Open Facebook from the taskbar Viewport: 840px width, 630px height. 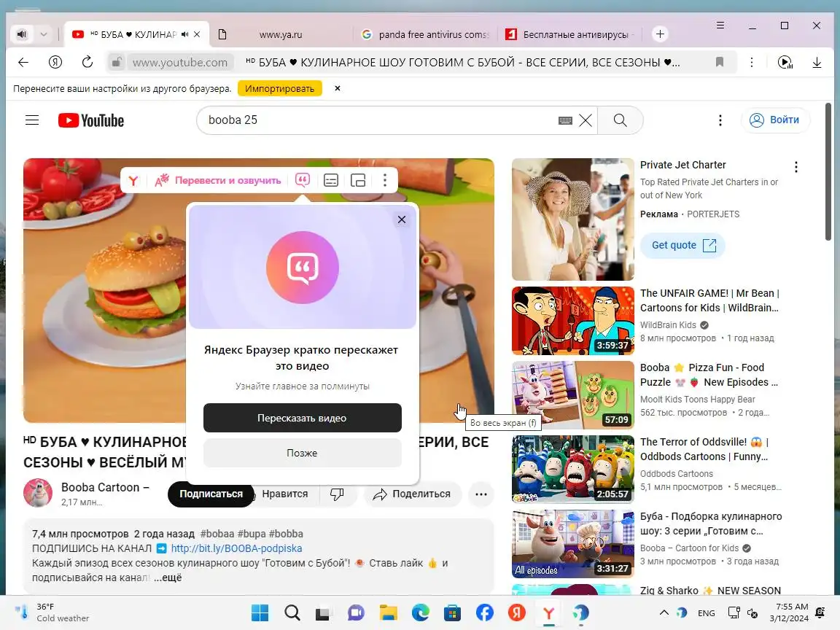pyautogui.click(x=485, y=612)
